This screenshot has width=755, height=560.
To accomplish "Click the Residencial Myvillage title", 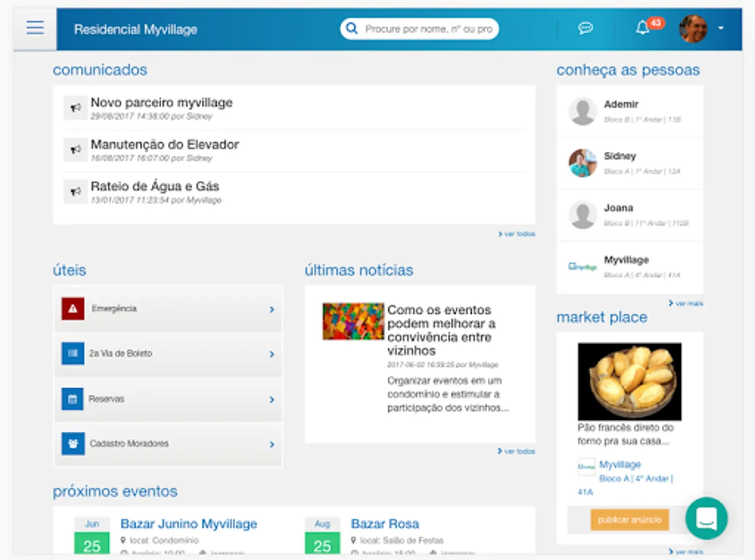I will click(x=136, y=29).
